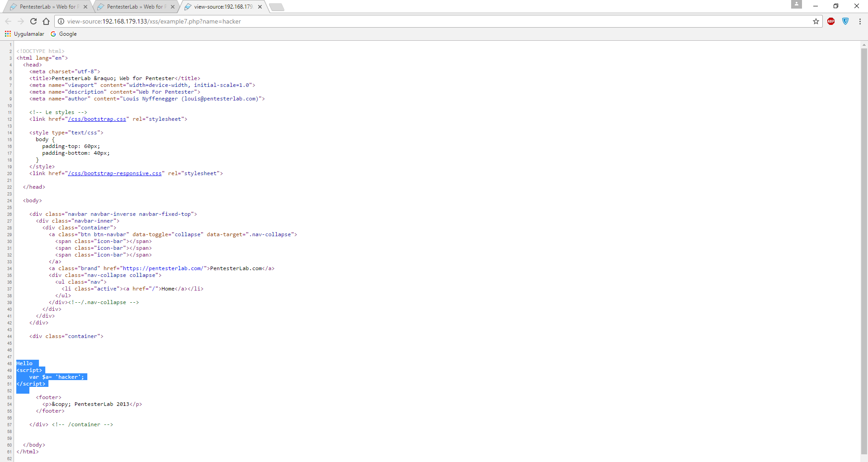Screen dimensions: 868x462
Task: Click the meta charset utf-8 line
Action: click(x=65, y=71)
